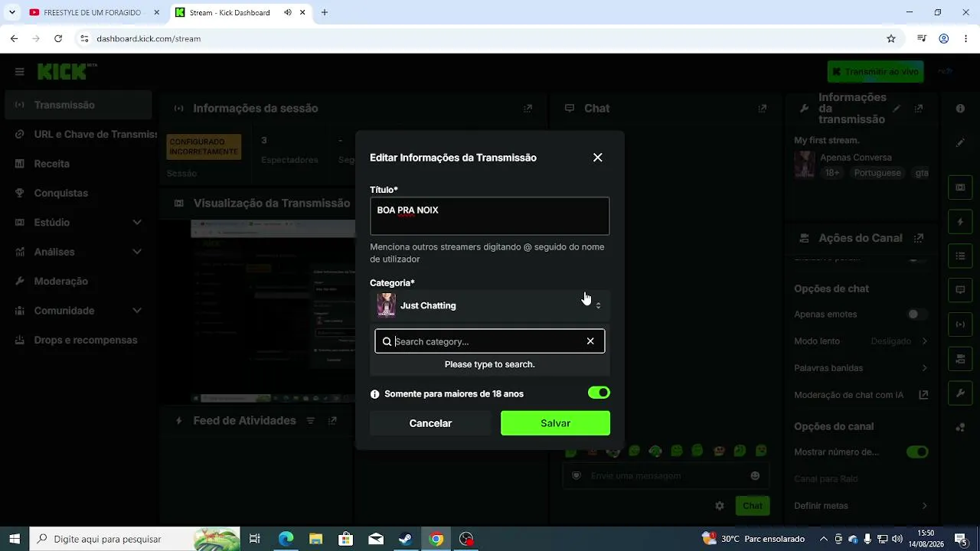Toggle Somente para maiores de 18 anos
This screenshot has width=980, height=551.
599,393
